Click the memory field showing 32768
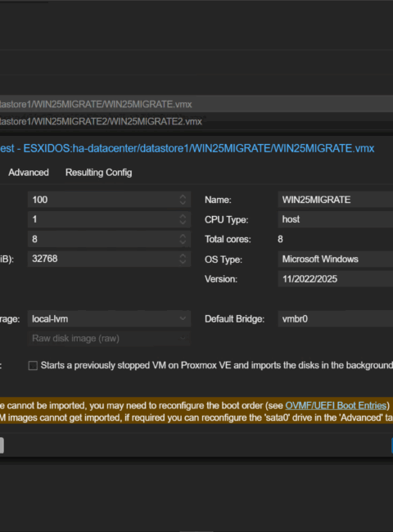This screenshot has height=532, width=393. pyautogui.click(x=109, y=259)
